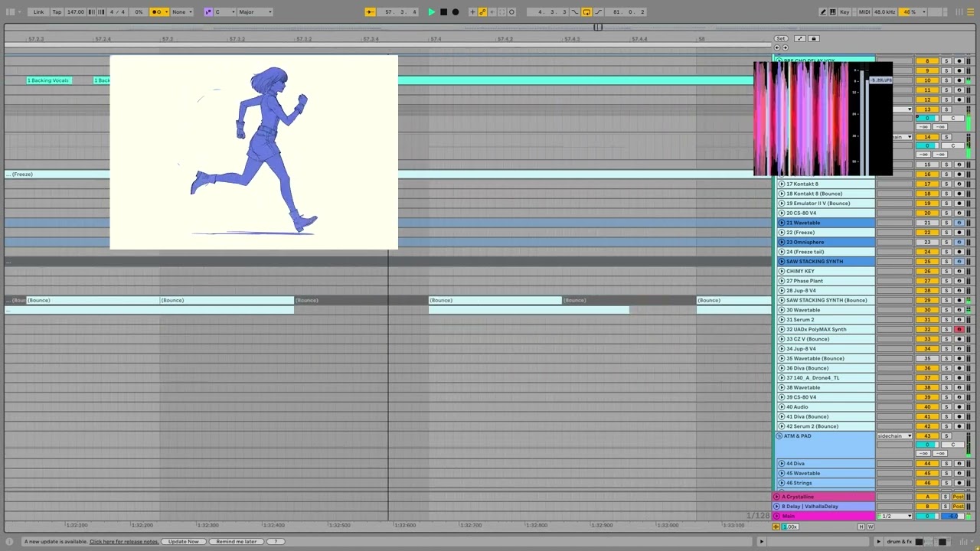Click the 44 Diva track play icon
The image size is (980, 551).
coord(782,463)
